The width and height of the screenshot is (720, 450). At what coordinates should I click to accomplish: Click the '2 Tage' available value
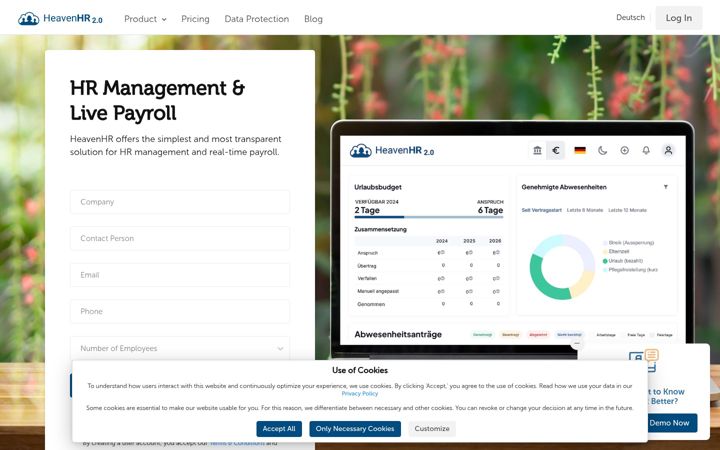pos(367,210)
